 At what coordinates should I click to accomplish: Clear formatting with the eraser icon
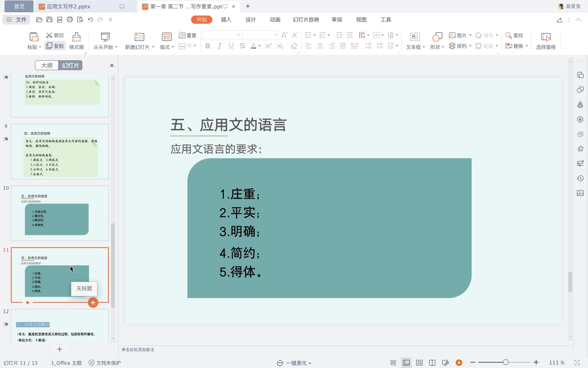pos(294,46)
